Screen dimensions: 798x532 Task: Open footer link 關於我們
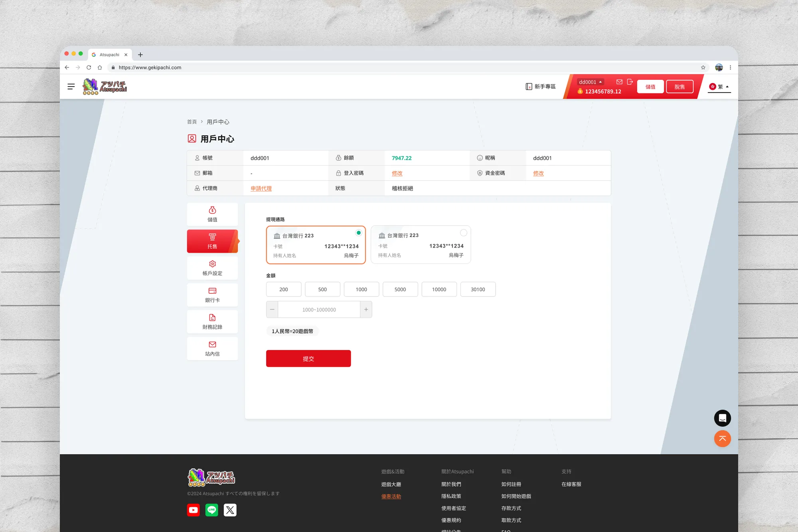(x=451, y=484)
